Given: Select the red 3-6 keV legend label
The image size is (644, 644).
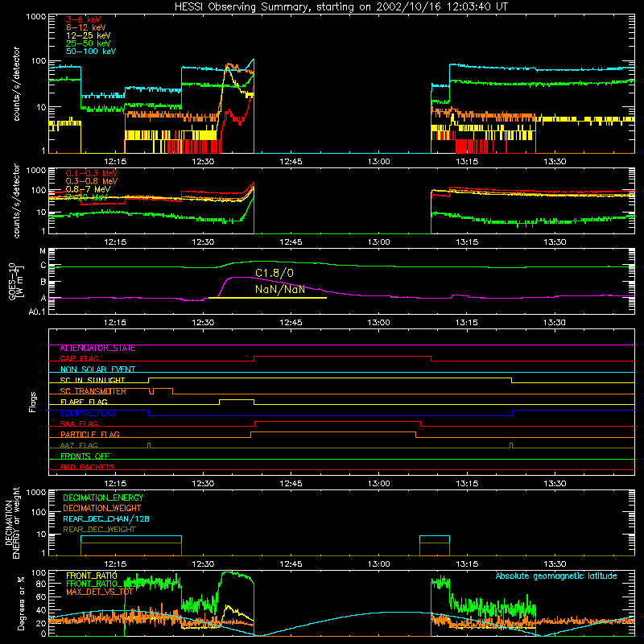Looking at the screenshot, I should [84, 19].
